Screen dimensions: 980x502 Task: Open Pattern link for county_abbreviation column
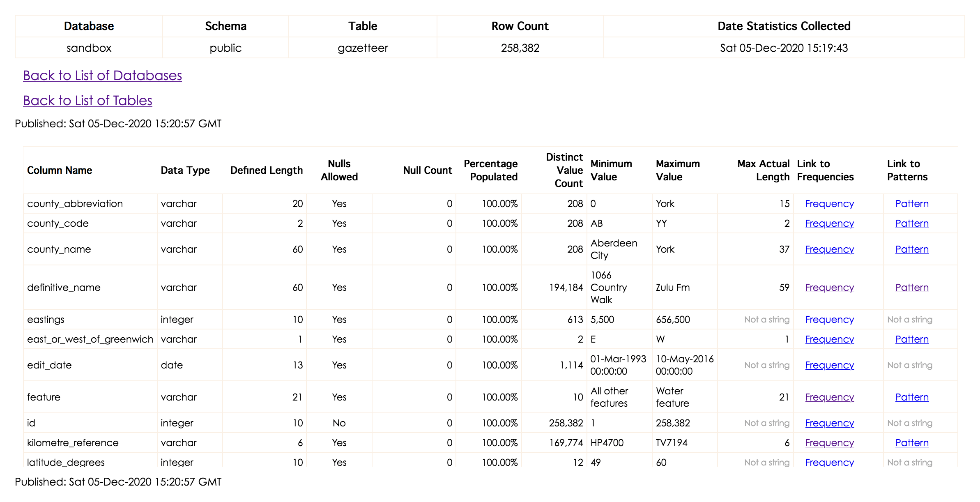[912, 203]
